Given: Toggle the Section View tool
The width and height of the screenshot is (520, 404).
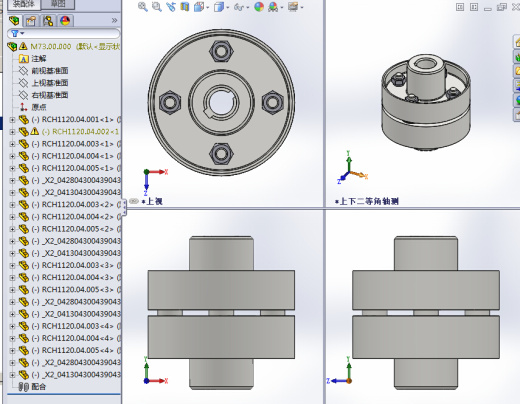Looking at the screenshot, I should click(185, 7).
